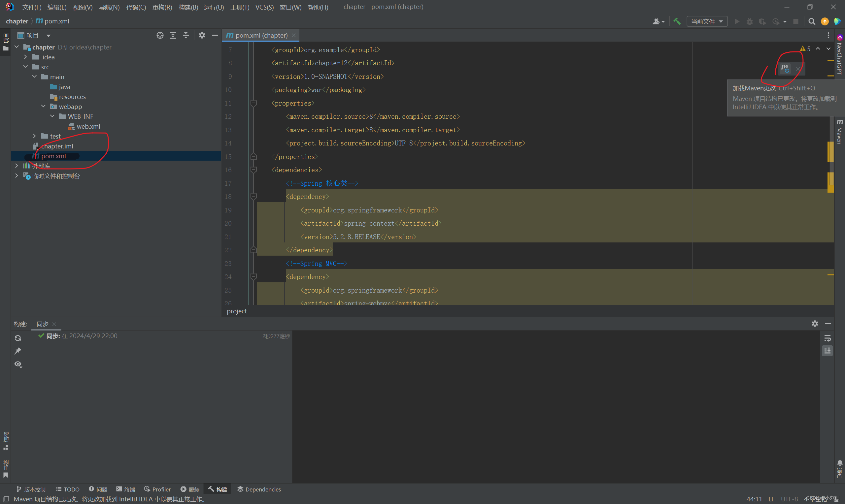
Task: Dismiss the Maven reload floating popup
Action: [798, 69]
